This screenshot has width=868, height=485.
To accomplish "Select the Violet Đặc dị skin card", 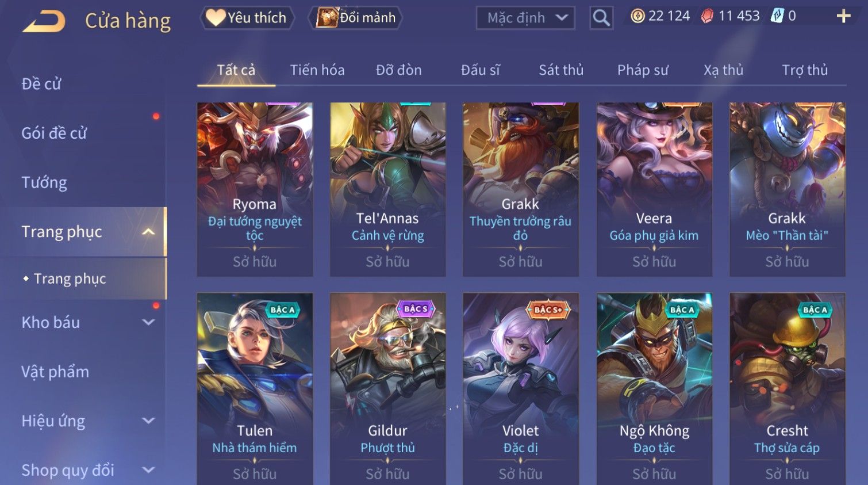I will tap(521, 388).
